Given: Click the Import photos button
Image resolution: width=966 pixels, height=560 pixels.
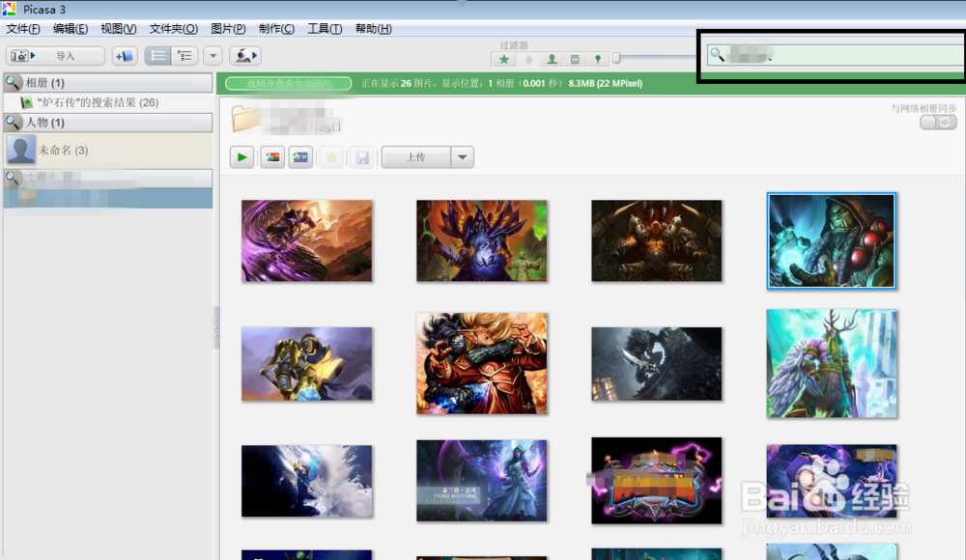Looking at the screenshot, I should click(55, 56).
